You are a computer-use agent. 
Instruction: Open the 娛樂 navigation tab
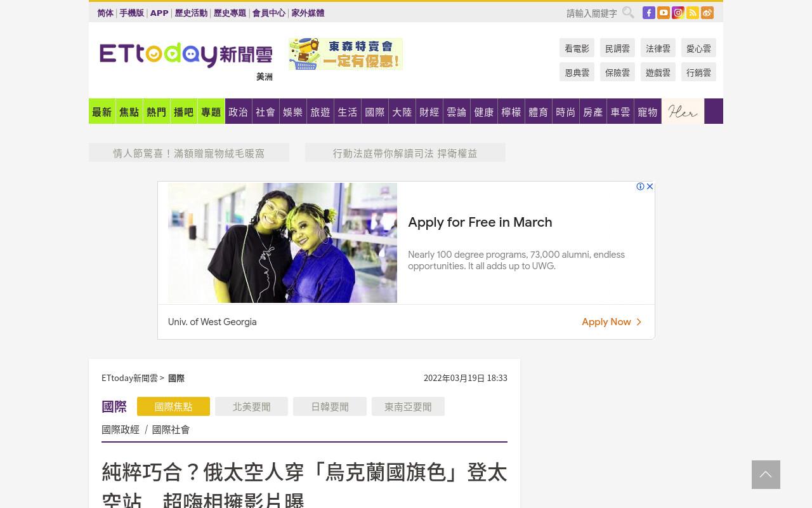[x=292, y=112]
